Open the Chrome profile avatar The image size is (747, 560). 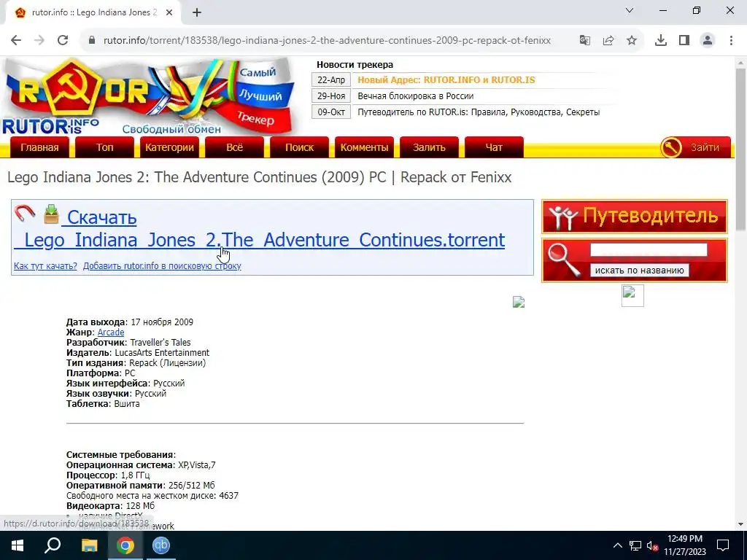coord(708,41)
